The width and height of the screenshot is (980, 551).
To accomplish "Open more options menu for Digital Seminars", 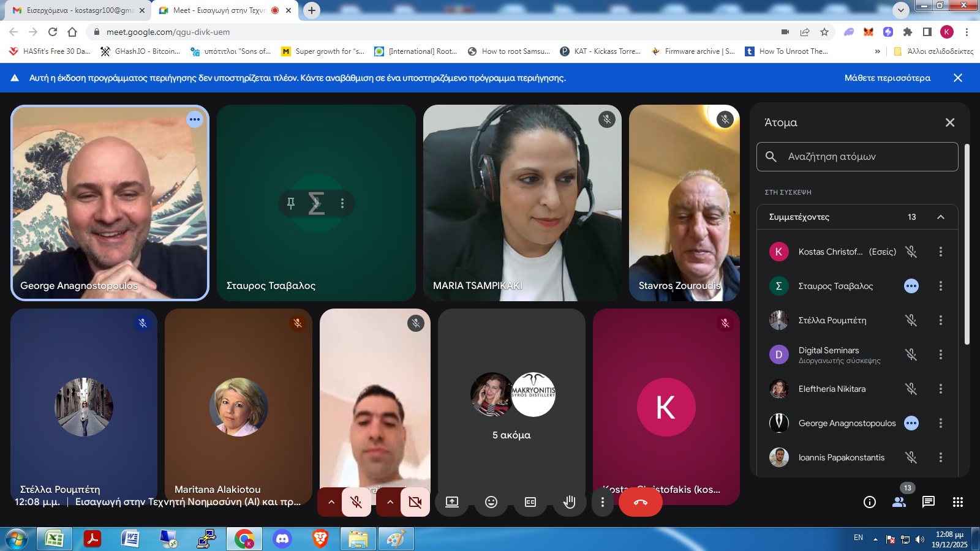I will [x=940, y=354].
